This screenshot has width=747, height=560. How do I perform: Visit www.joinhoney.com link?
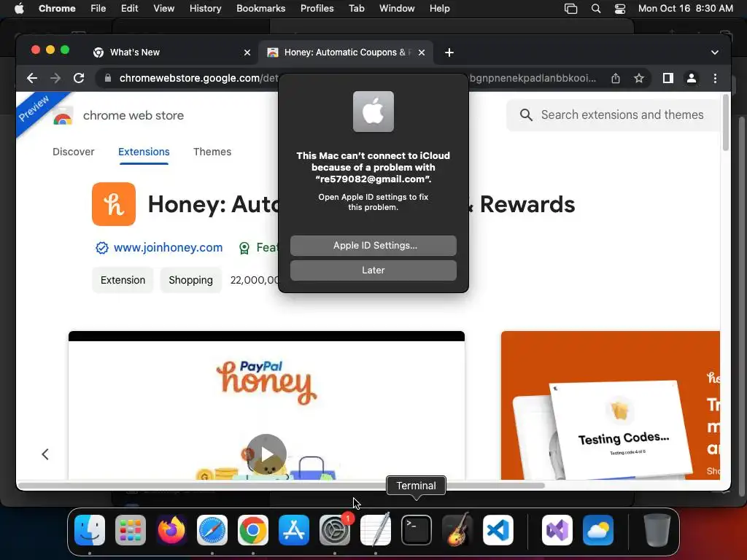point(169,248)
